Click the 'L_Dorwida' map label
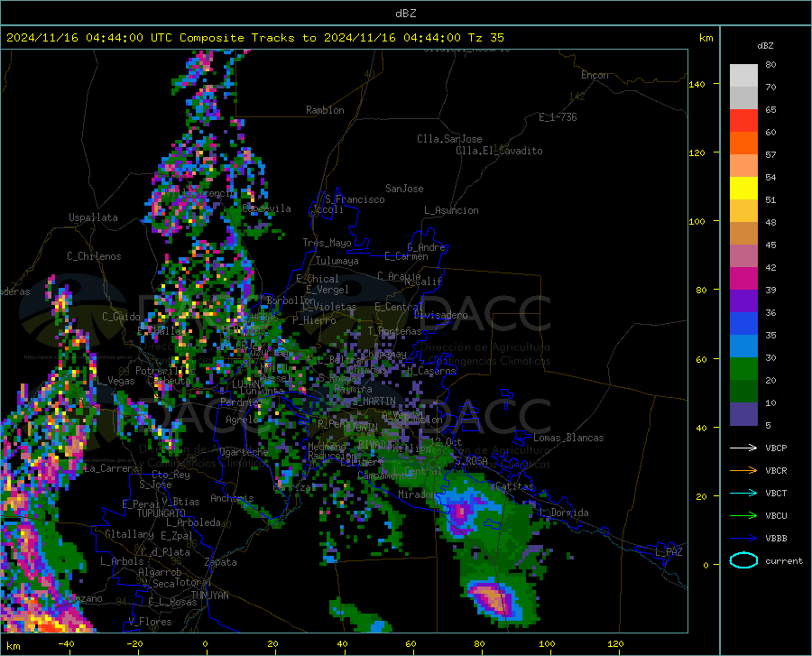 (x=564, y=513)
